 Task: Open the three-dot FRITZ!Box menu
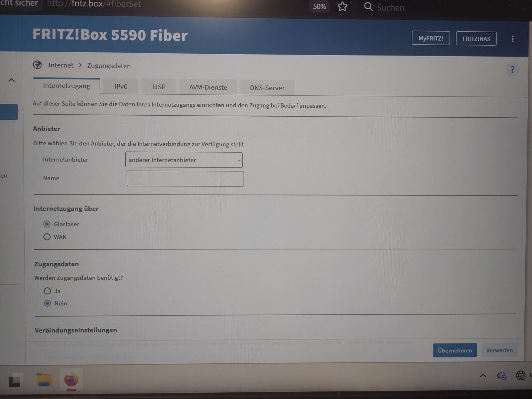(513, 39)
